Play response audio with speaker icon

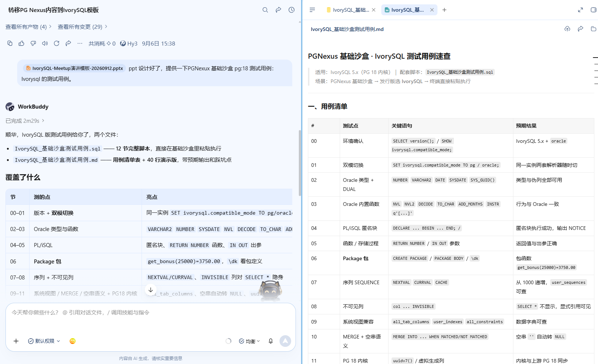pyautogui.click(x=45, y=43)
